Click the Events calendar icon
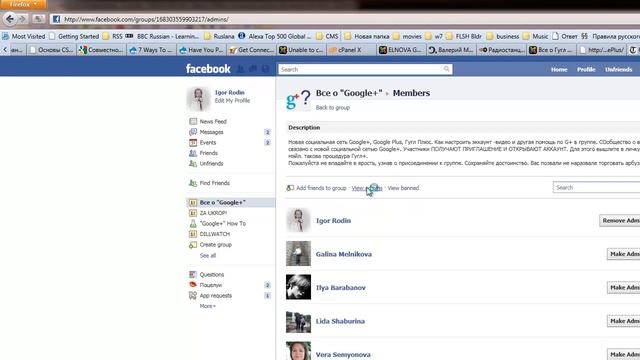640x360 pixels. point(193,142)
